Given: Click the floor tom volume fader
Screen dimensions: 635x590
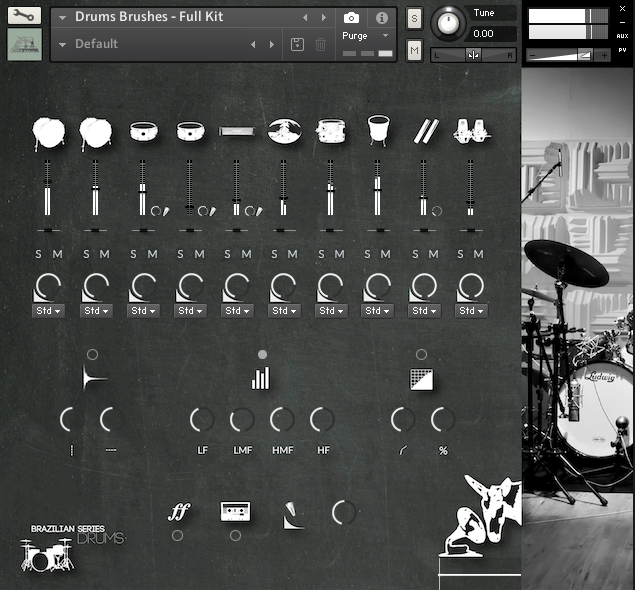Looking at the screenshot, I should point(377,187).
